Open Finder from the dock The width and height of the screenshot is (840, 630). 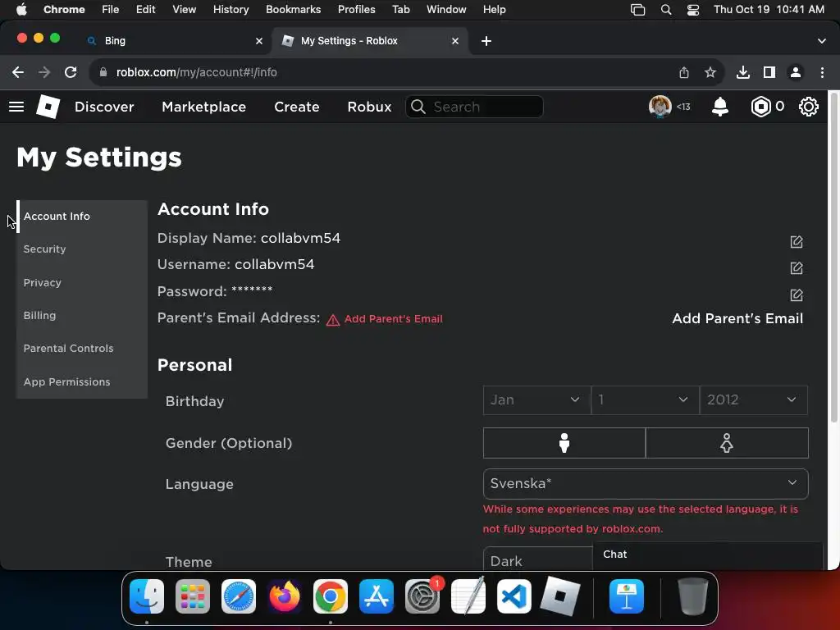(147, 596)
